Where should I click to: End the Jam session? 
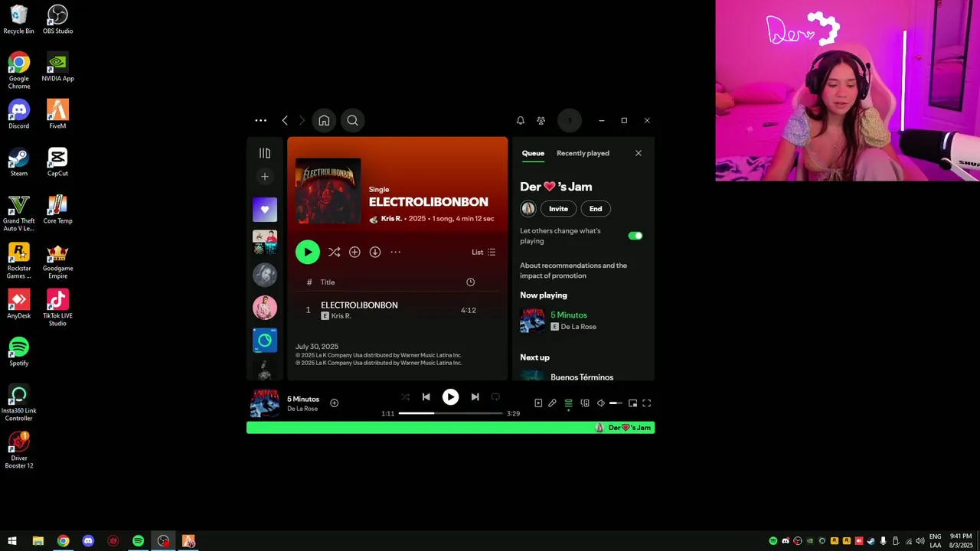(x=596, y=208)
